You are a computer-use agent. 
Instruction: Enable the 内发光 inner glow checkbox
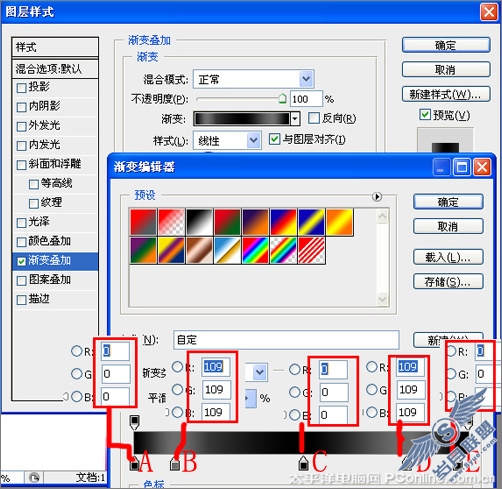click(21, 146)
